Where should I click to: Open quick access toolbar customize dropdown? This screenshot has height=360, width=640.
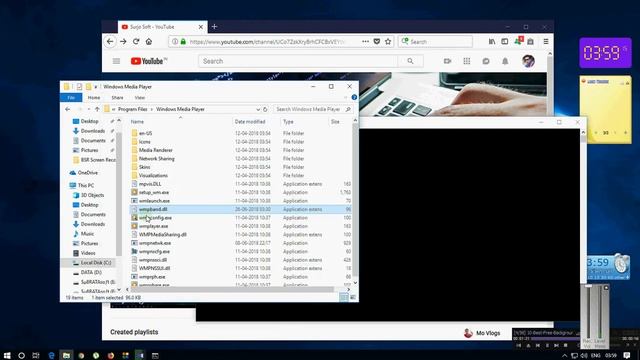[96, 87]
